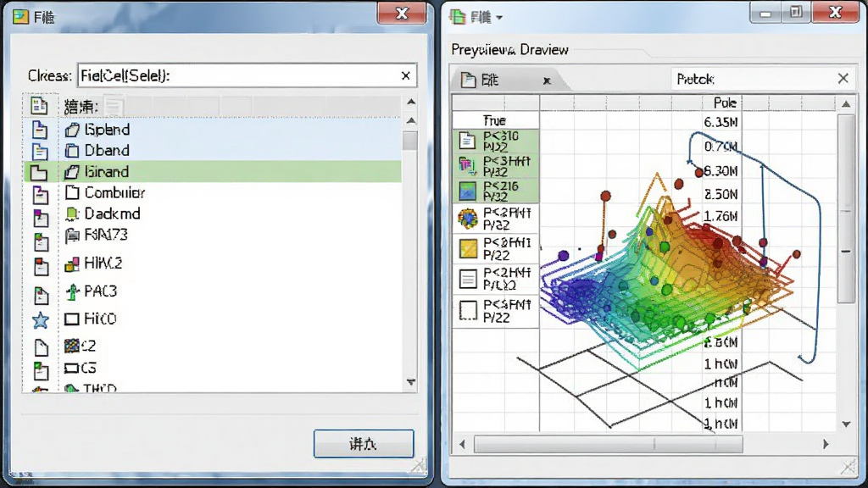The image size is (868, 488).
Task: Select the P<216 legend row
Action: pos(496,191)
